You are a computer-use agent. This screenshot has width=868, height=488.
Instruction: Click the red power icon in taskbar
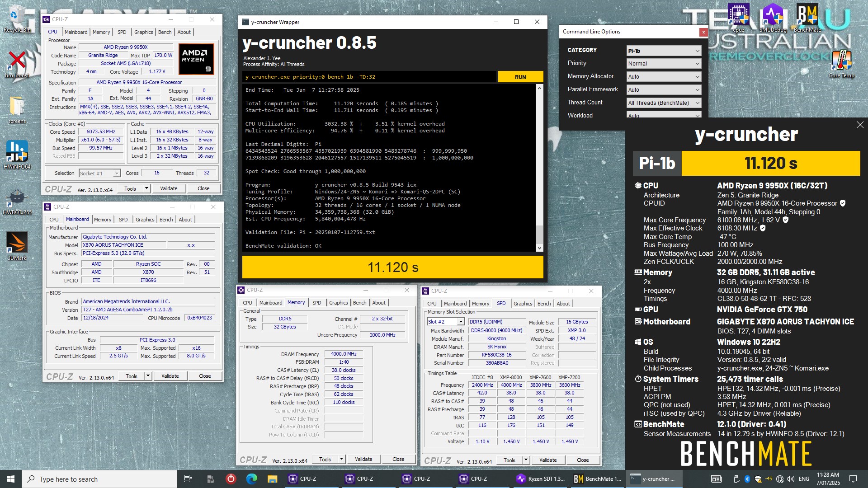point(231,479)
